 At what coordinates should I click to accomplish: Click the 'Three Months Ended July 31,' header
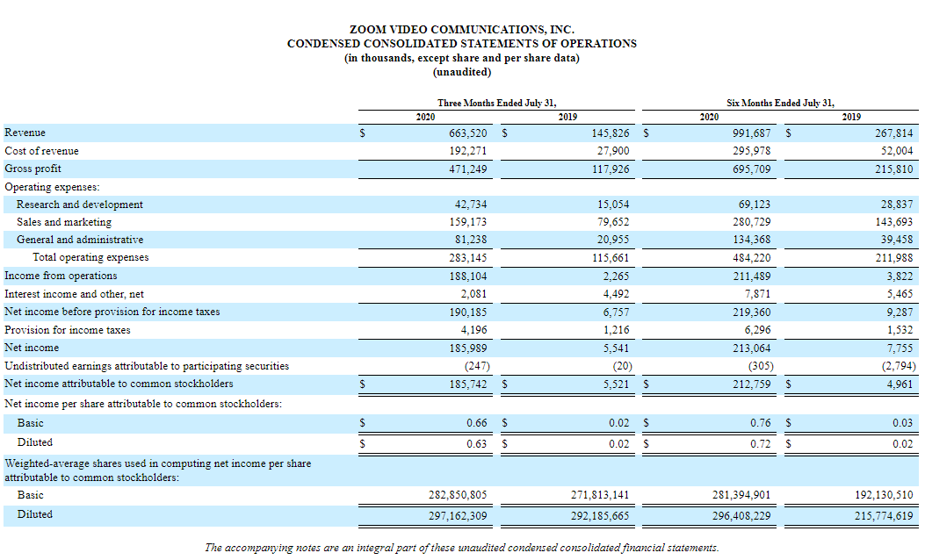tap(496, 103)
